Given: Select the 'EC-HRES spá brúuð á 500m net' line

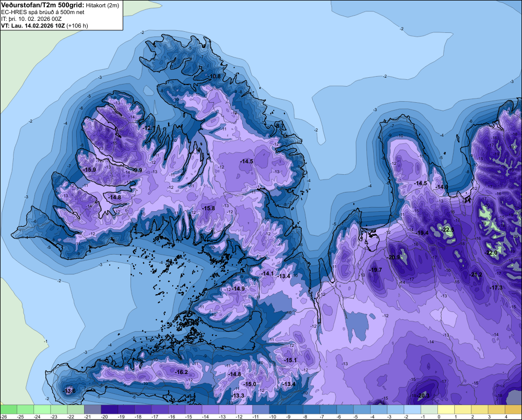Looking at the screenshot, I should [x=43, y=13].
